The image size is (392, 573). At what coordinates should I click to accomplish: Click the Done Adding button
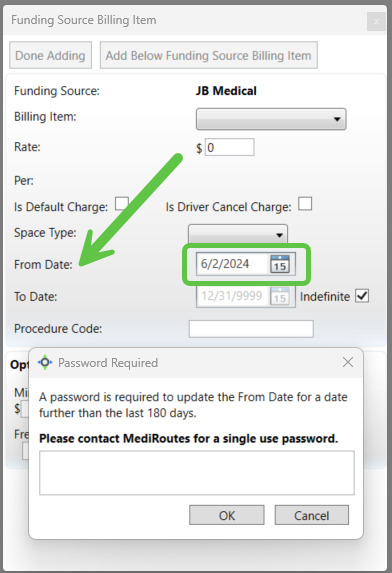pyautogui.click(x=50, y=55)
